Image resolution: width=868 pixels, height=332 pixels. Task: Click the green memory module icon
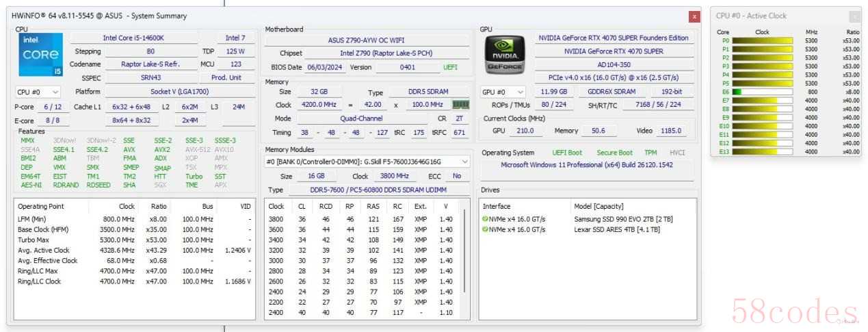coord(461,105)
